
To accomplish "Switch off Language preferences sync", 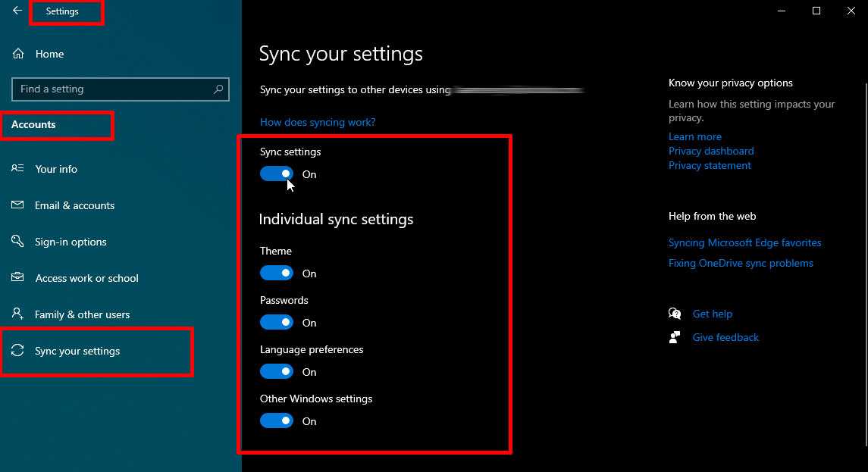I will click(x=277, y=372).
